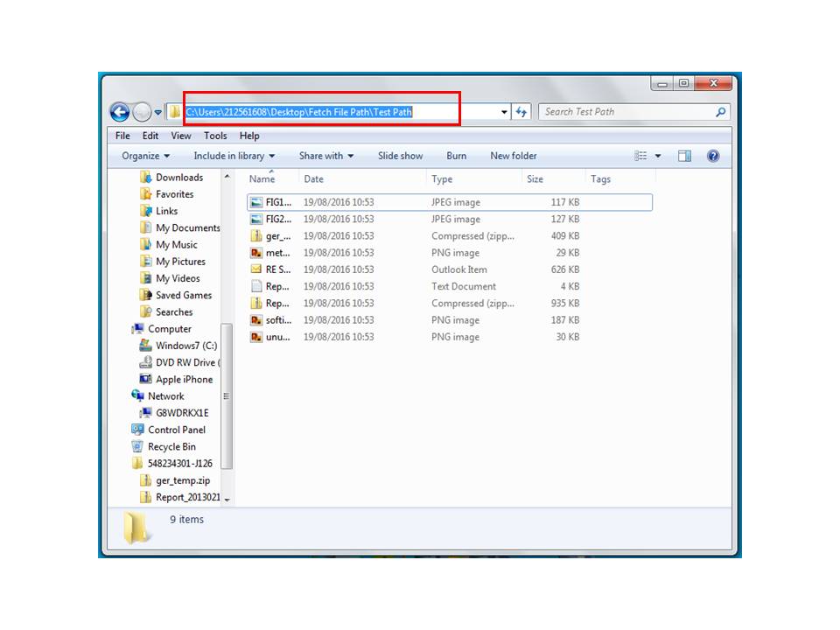
Task: Click the Forward navigation arrow
Action: 140,111
